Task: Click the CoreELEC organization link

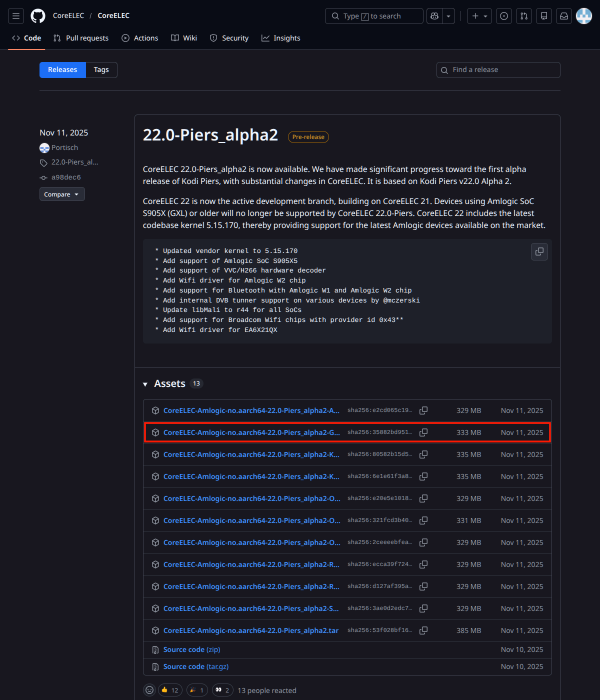Action: click(x=68, y=16)
